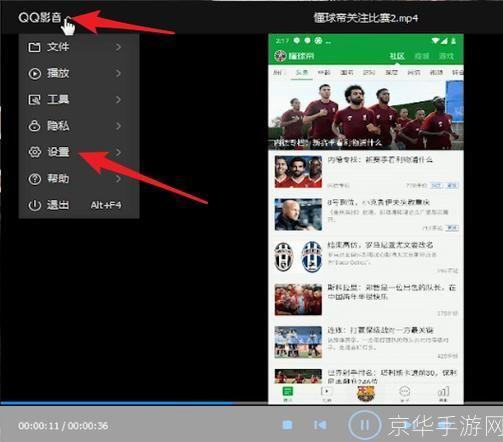The height and width of the screenshot is (442, 503).
Task: Click the question-mark icon beside 帮助
Action: coord(35,179)
